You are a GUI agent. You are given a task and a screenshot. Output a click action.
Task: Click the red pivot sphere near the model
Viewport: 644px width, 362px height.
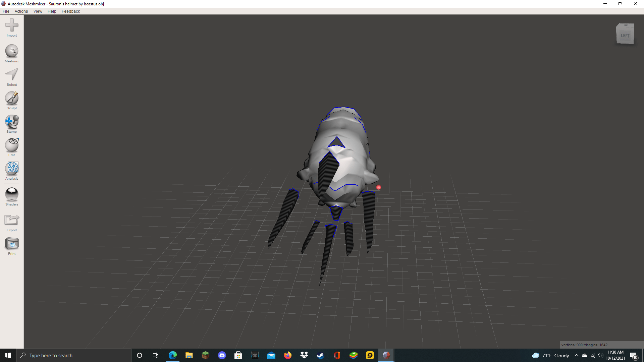(378, 187)
